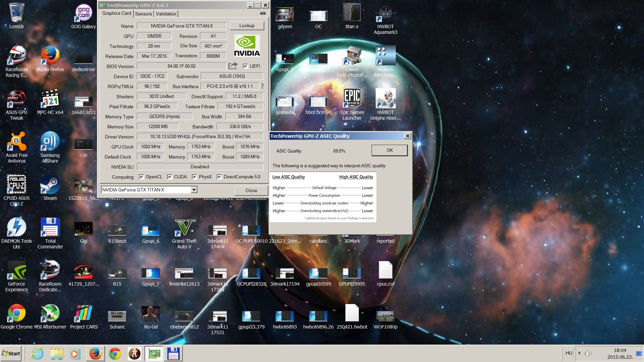Close the ASIC Quality dialog window
Viewport: 644px width, 362px height.
[407, 136]
